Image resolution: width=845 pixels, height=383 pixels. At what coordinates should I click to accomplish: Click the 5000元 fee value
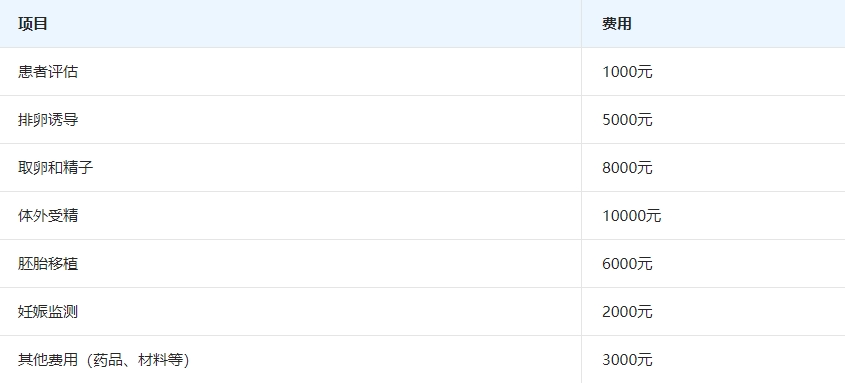pos(627,120)
